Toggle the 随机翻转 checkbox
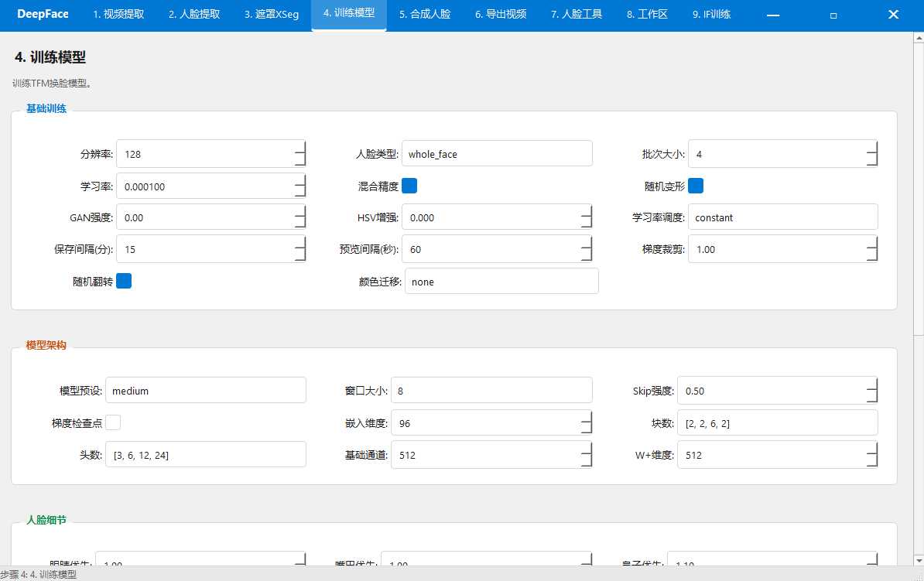 [x=124, y=281]
